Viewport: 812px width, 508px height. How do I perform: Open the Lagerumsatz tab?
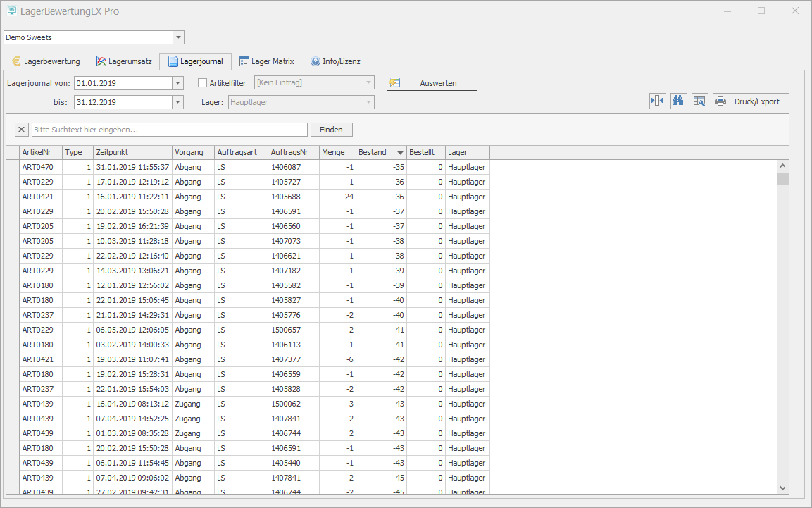pyautogui.click(x=124, y=61)
